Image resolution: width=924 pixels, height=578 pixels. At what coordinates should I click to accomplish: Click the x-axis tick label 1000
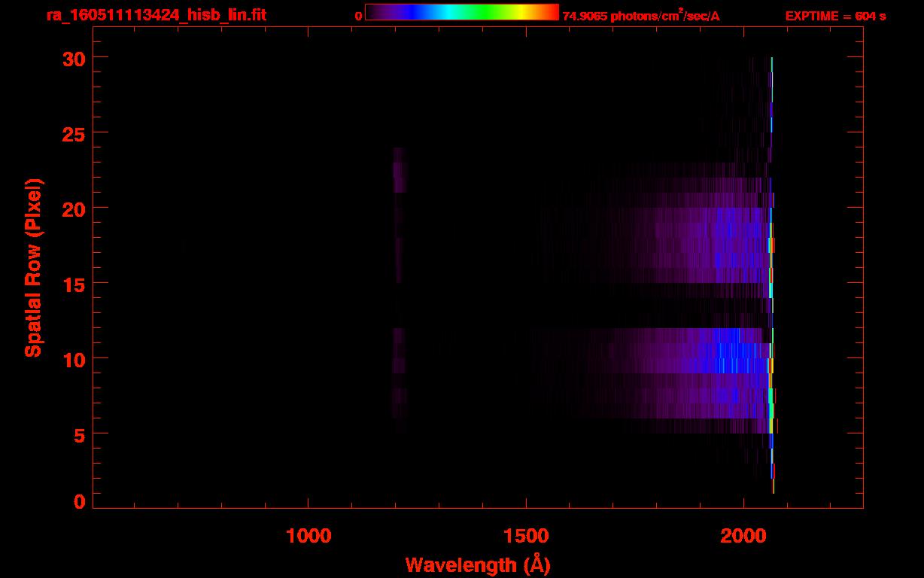coord(309,536)
